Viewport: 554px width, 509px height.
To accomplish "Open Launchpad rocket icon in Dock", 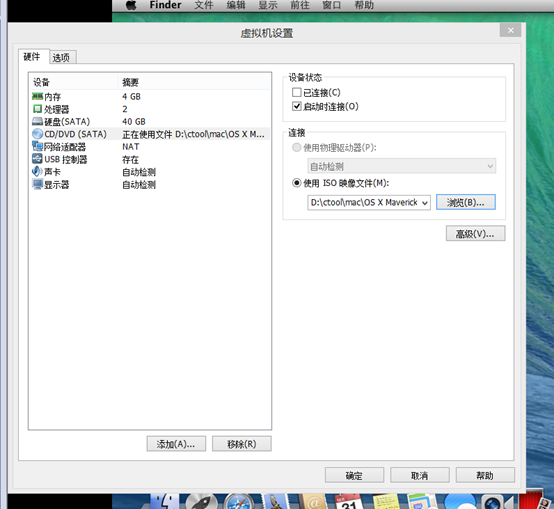I will (x=201, y=502).
